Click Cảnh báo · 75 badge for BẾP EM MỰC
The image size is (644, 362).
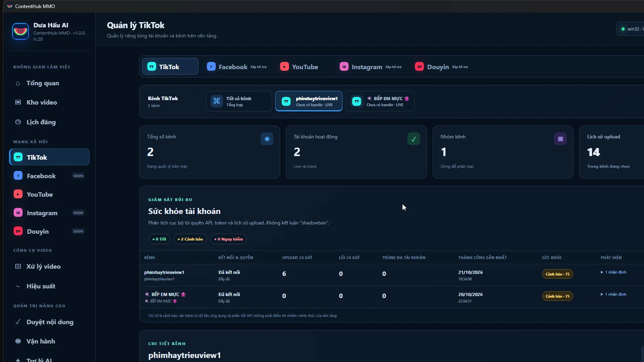coord(557,296)
